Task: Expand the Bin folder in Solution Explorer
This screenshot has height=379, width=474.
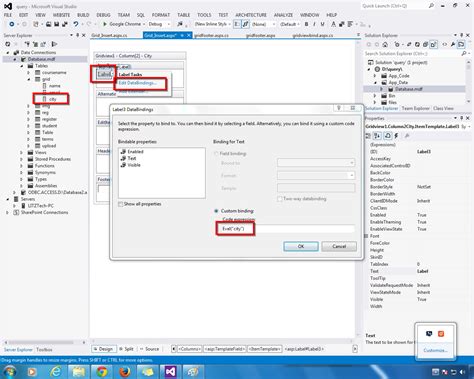Action: tap(375, 96)
